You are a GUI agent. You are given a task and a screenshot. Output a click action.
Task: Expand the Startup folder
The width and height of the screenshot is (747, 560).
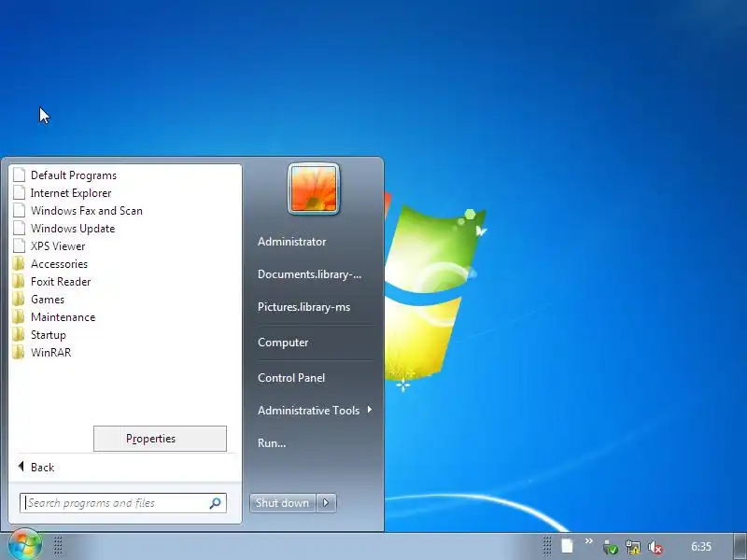[49, 335]
